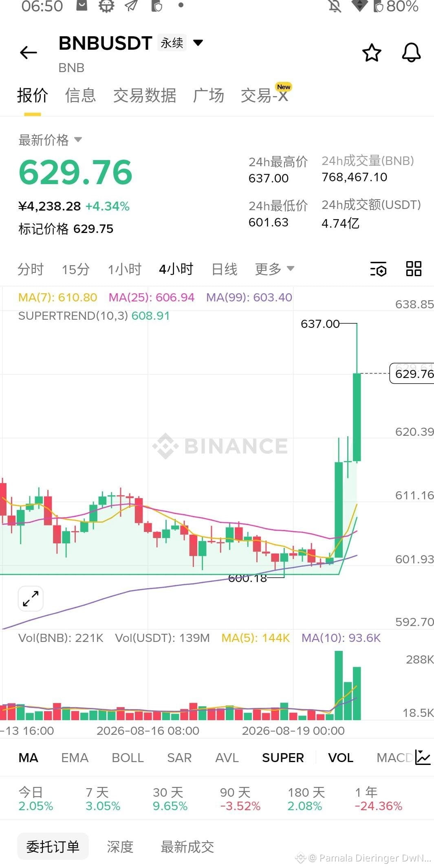Tap the 24h成交额(USDT) value 4.74亿
Image resolution: width=434 pixels, height=868 pixels.
[x=340, y=223]
